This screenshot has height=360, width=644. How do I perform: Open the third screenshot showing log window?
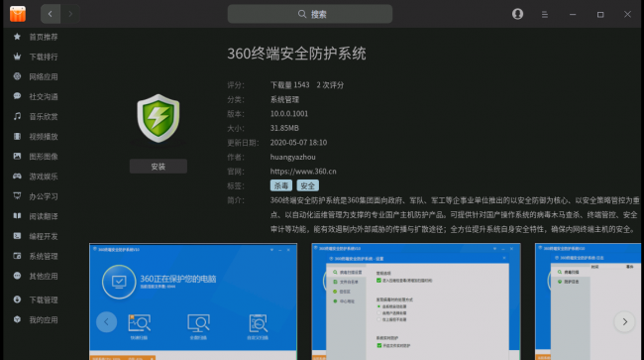click(589, 301)
